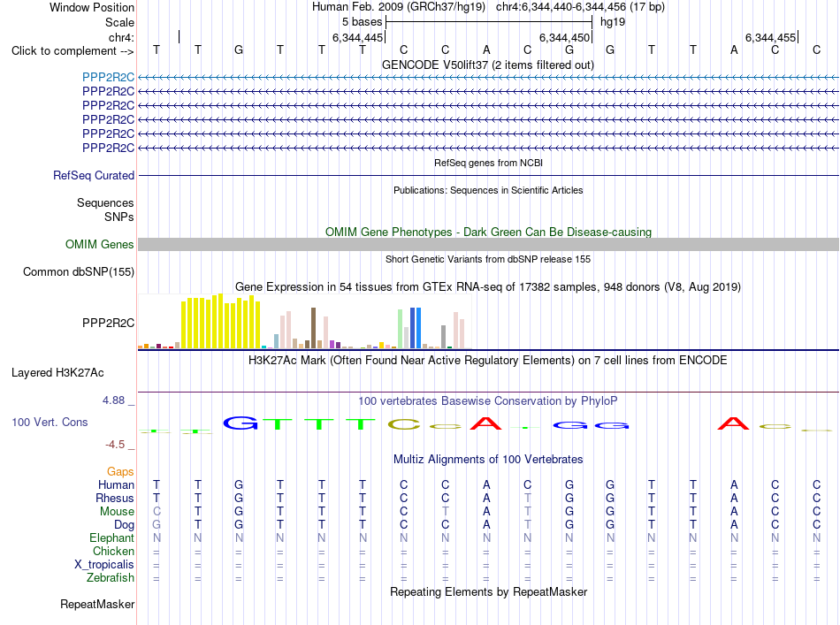Click the Layered H3K27Ac track label
Viewport: 840px width, 625px height.
57,373
